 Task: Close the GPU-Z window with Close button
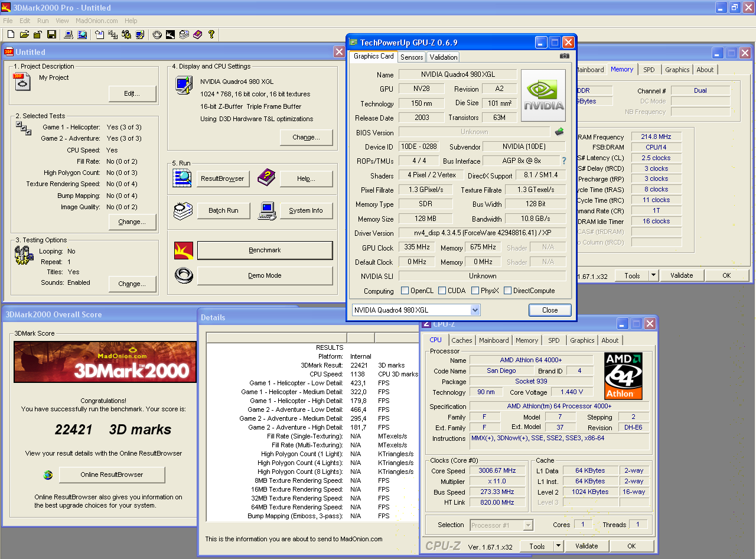550,310
